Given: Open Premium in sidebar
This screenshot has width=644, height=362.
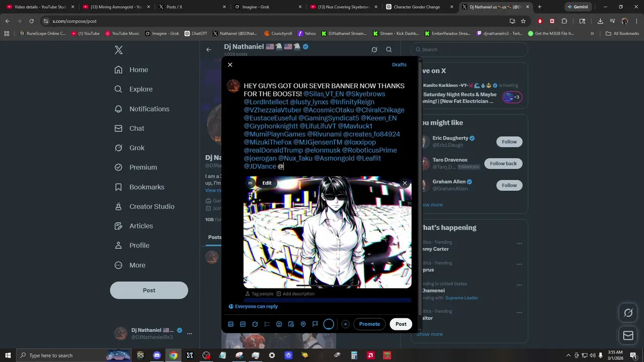Looking at the screenshot, I should 136,167.
